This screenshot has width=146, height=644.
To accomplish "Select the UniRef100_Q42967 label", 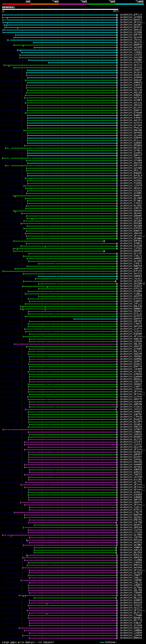I will pos(131,25).
